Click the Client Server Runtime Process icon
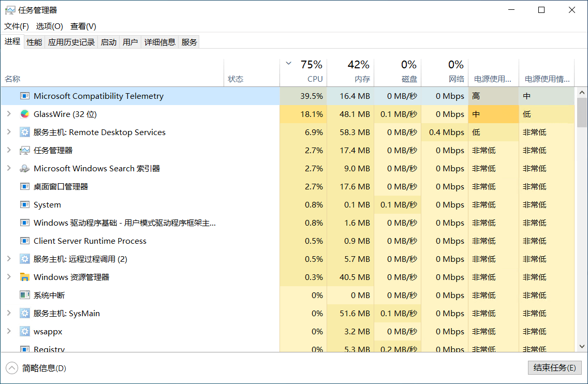 (25, 241)
